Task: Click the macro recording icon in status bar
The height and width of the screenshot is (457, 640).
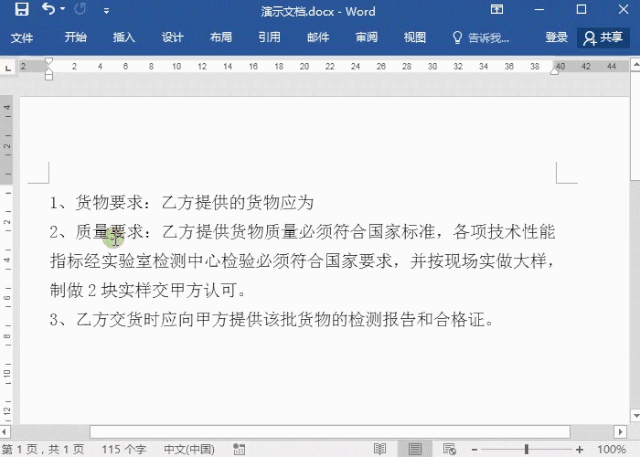Action: [239, 449]
